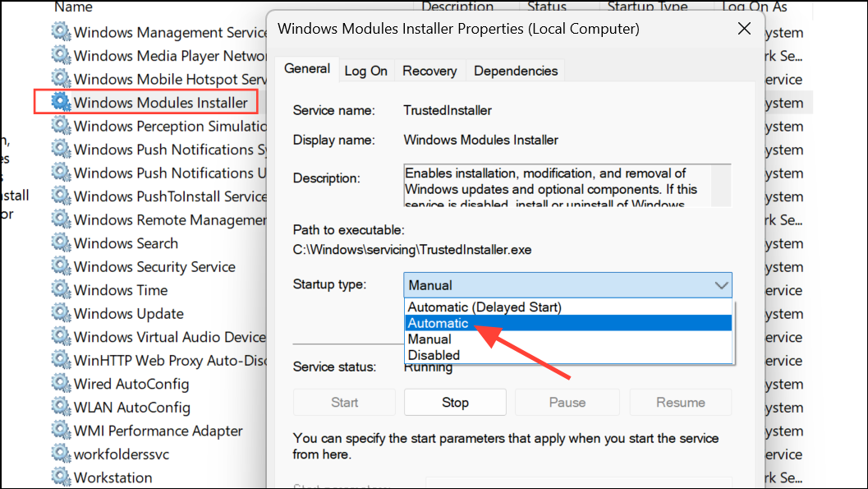Viewport: 868px width, 489px height.
Task: Click the Windows Security Service gear icon
Action: [60, 266]
